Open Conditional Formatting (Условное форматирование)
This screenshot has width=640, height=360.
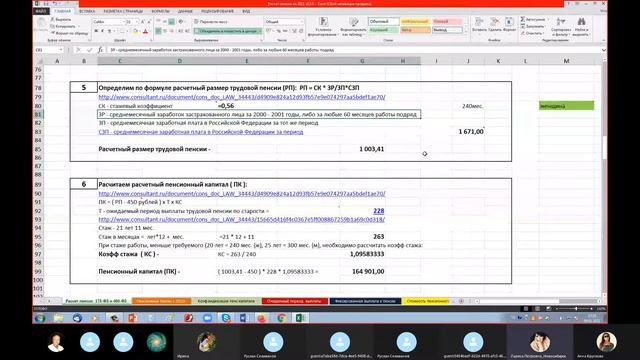click(324, 27)
